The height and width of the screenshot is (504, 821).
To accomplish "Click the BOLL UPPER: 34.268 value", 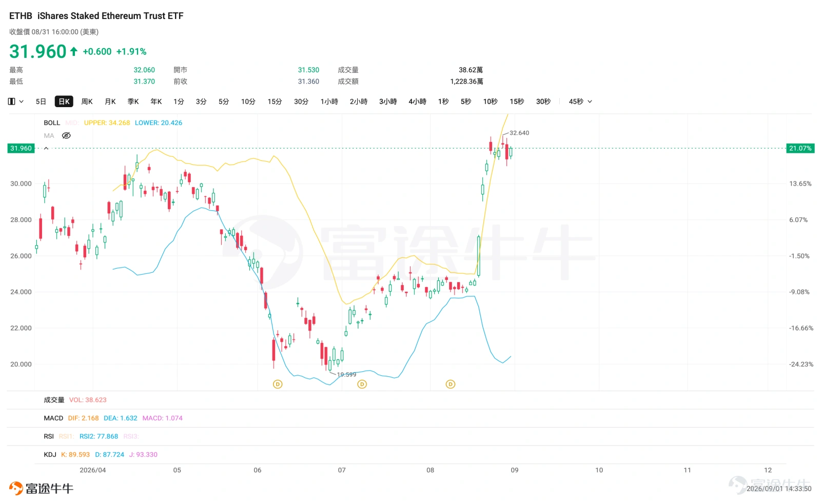I will 107,123.
